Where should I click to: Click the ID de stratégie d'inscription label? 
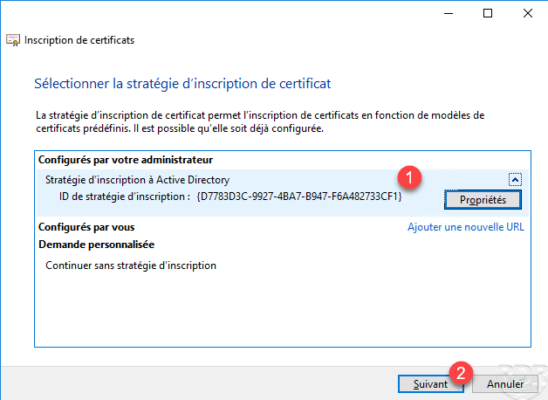click(x=124, y=196)
